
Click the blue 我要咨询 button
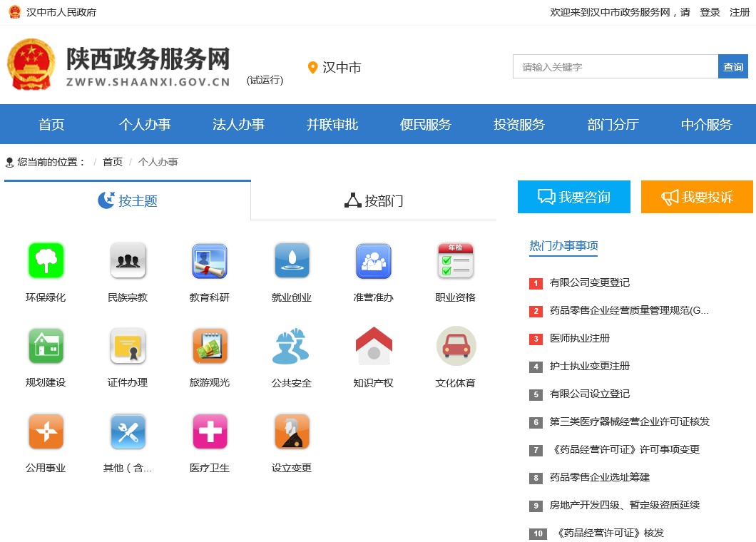(x=574, y=197)
